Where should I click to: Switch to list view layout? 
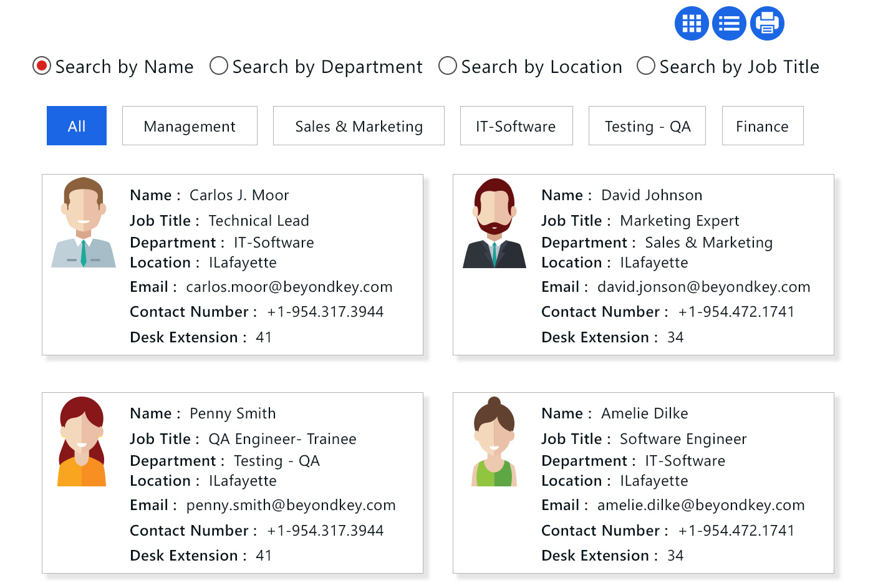[729, 24]
